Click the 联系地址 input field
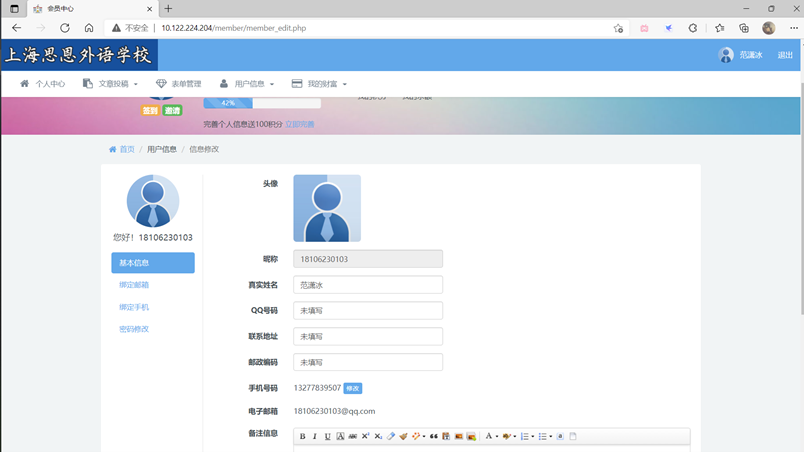804x452 pixels. pos(368,336)
